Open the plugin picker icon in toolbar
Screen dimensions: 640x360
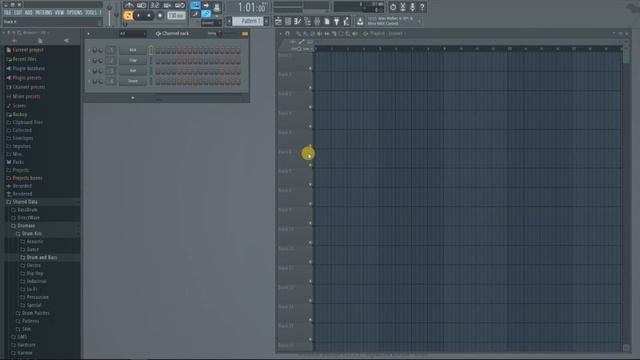337,21
